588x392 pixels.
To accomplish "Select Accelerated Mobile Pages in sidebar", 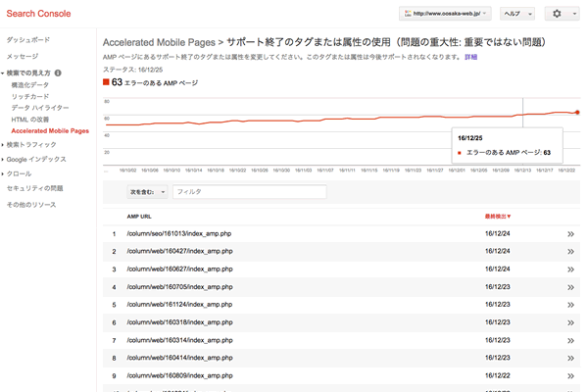I will [50, 131].
